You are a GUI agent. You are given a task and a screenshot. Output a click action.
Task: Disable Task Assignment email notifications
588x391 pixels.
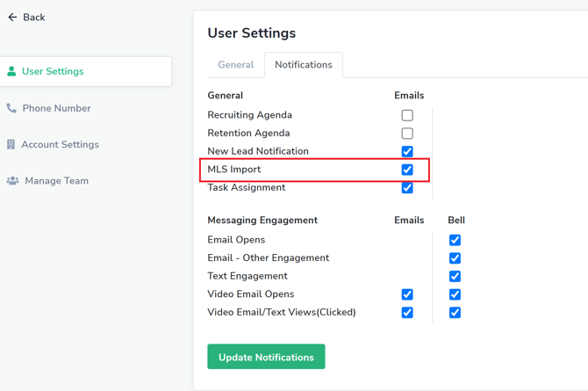407,188
